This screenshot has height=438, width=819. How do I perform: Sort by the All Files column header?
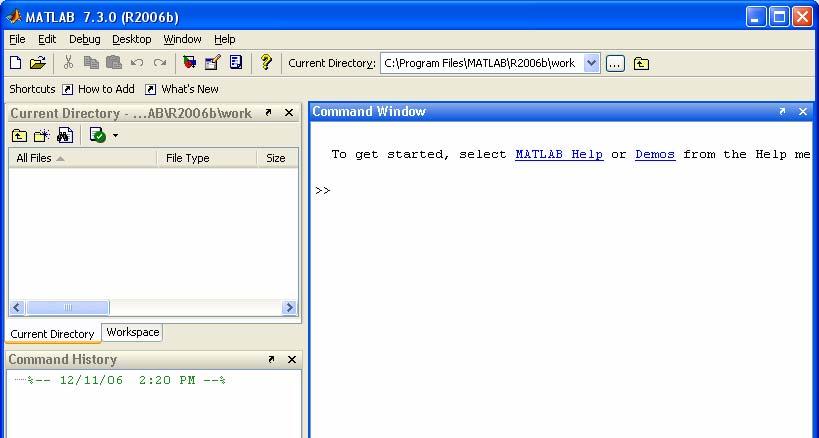point(83,158)
